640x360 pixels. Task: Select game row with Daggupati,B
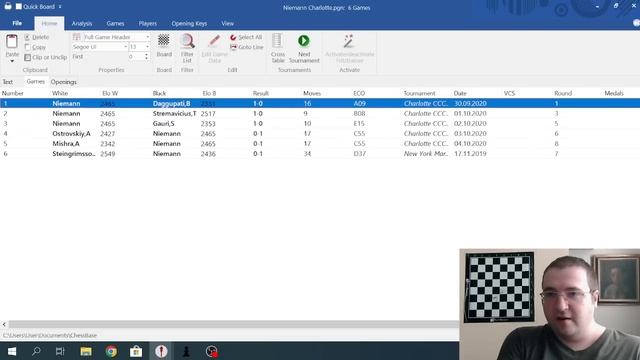pos(320,103)
